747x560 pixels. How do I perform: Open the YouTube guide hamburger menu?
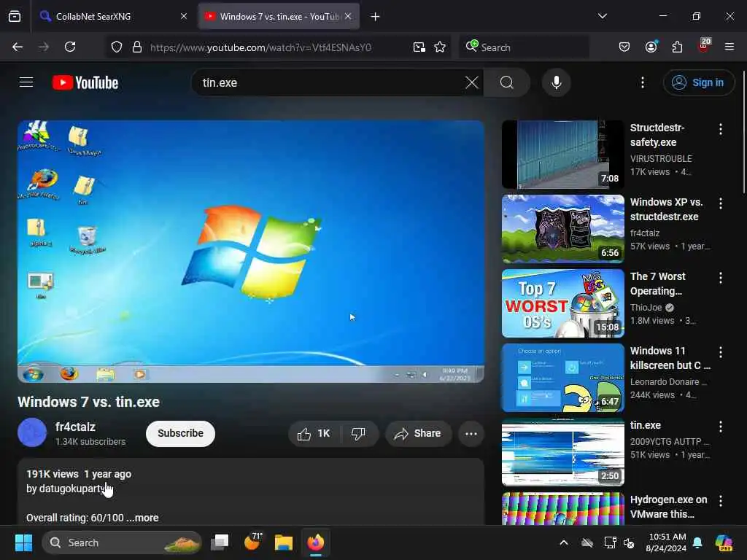pos(26,82)
